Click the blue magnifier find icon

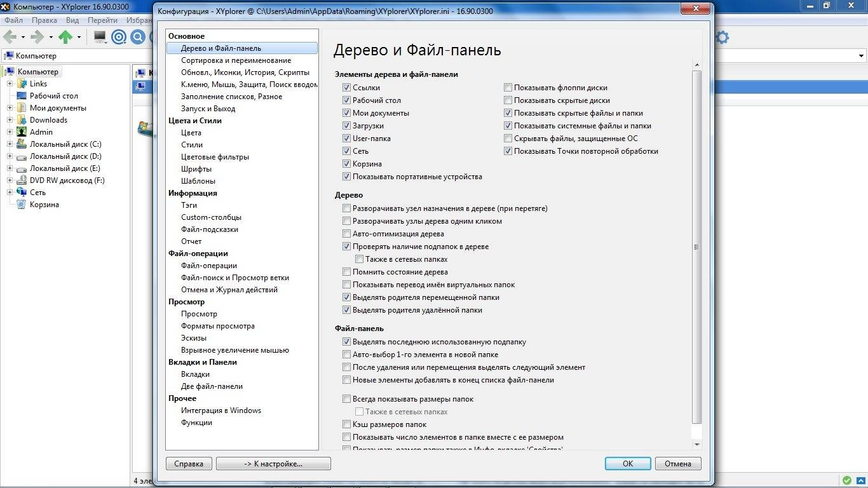(138, 37)
